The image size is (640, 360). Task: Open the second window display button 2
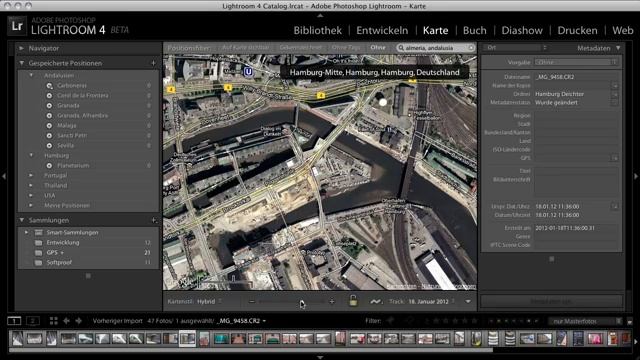[x=33, y=321]
